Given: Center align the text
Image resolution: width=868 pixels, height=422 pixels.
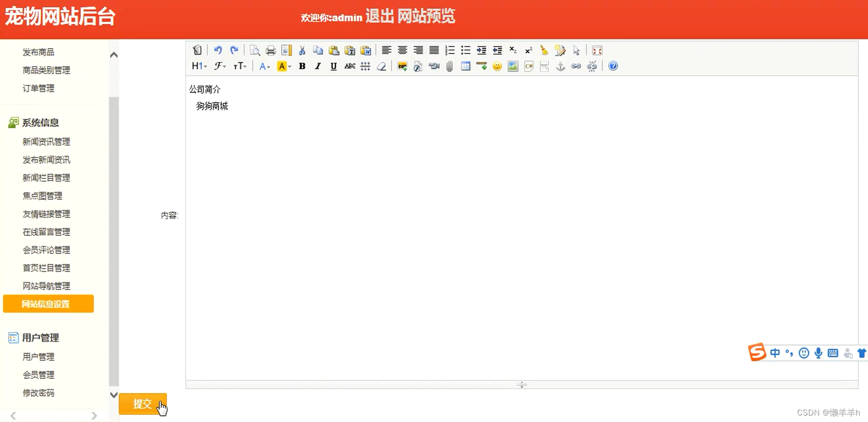Looking at the screenshot, I should pyautogui.click(x=402, y=50).
